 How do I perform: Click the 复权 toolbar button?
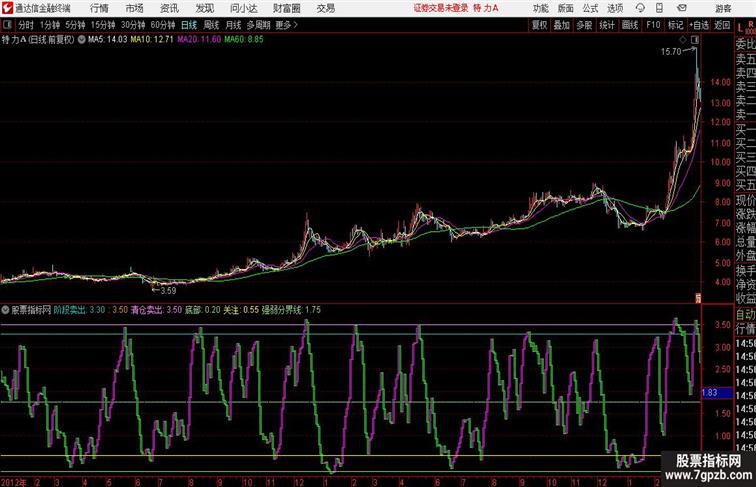pos(539,25)
